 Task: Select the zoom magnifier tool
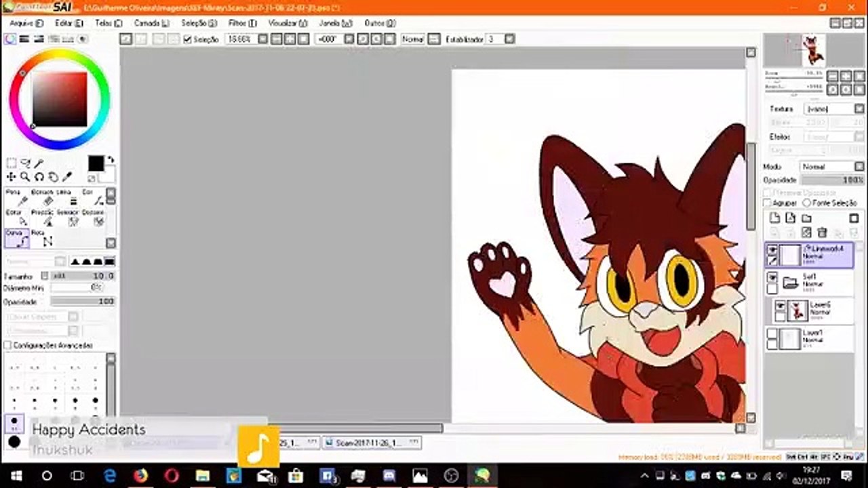point(25,177)
